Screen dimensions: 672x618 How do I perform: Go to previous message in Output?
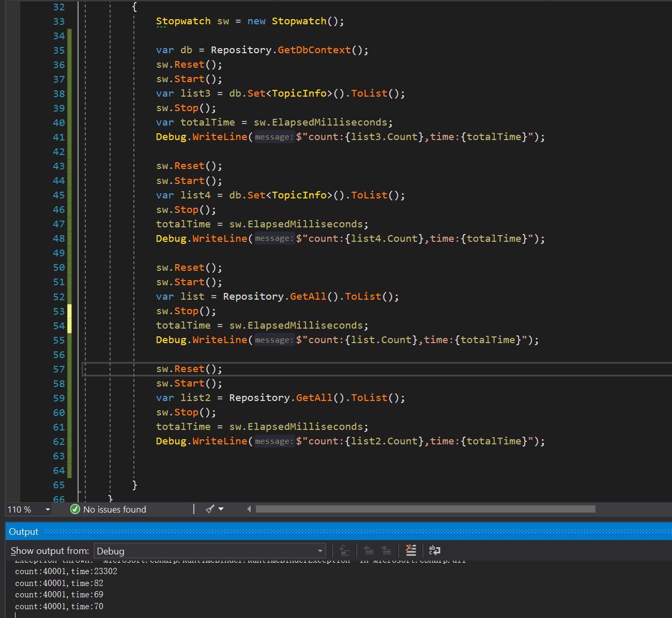(369, 550)
